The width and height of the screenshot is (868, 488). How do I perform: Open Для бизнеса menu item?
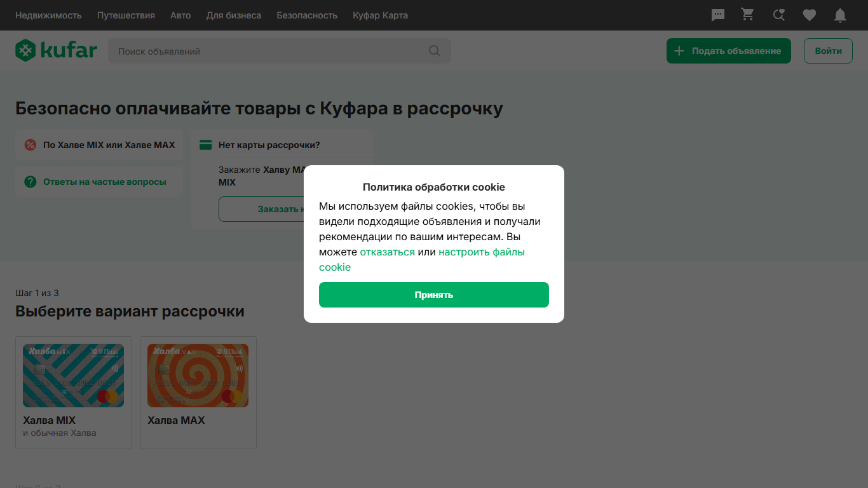pos(234,15)
